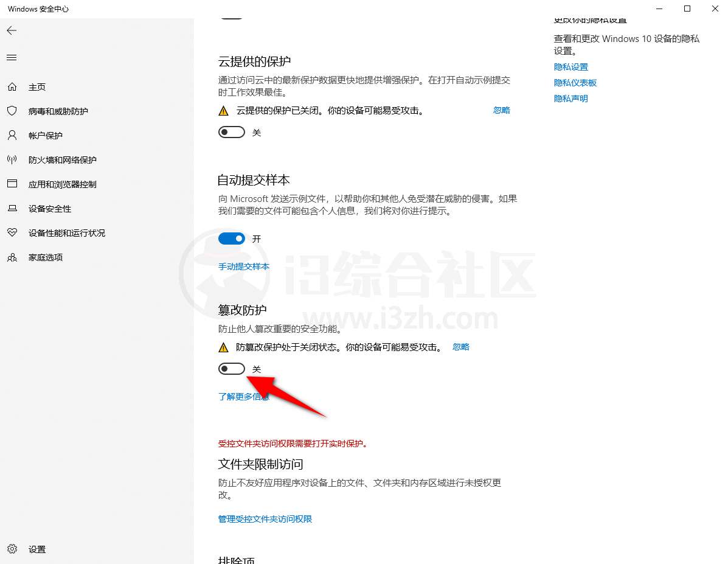Screen dimensions: 728x564
Task: Open 隐私声明 link
Action: (x=571, y=99)
